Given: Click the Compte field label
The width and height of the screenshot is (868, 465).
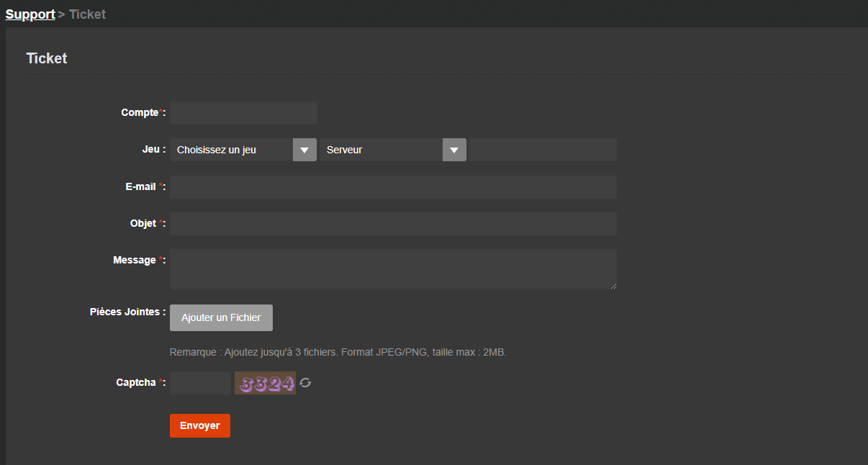Looking at the screenshot, I should coord(140,113).
